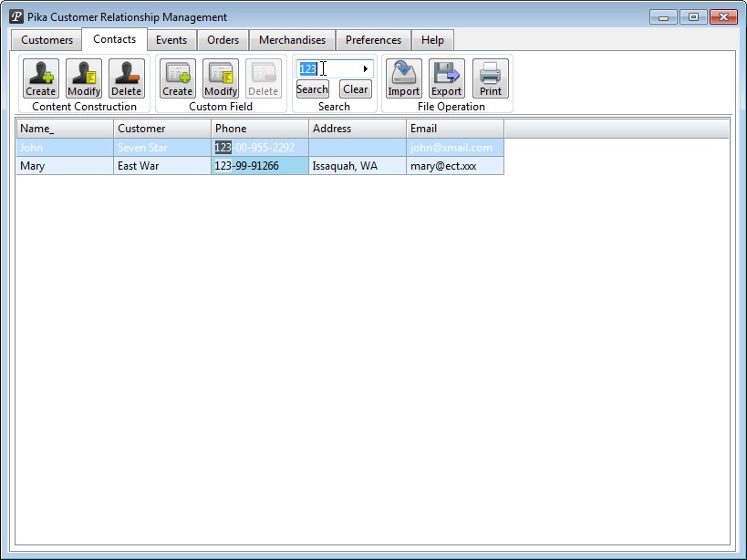Click the Delete contact icon
747x560 pixels.
coord(127,78)
